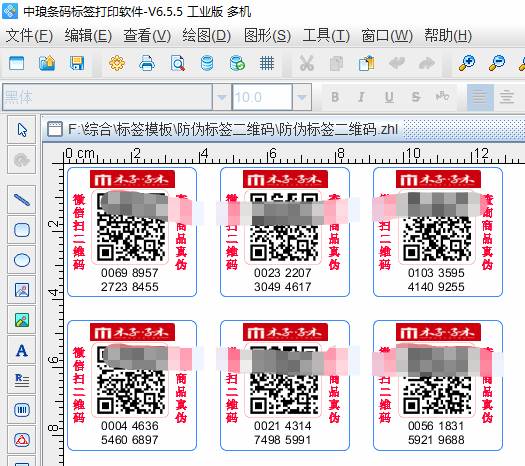525x466 pixels.
Task: Redo the last action
Action: 427,63
